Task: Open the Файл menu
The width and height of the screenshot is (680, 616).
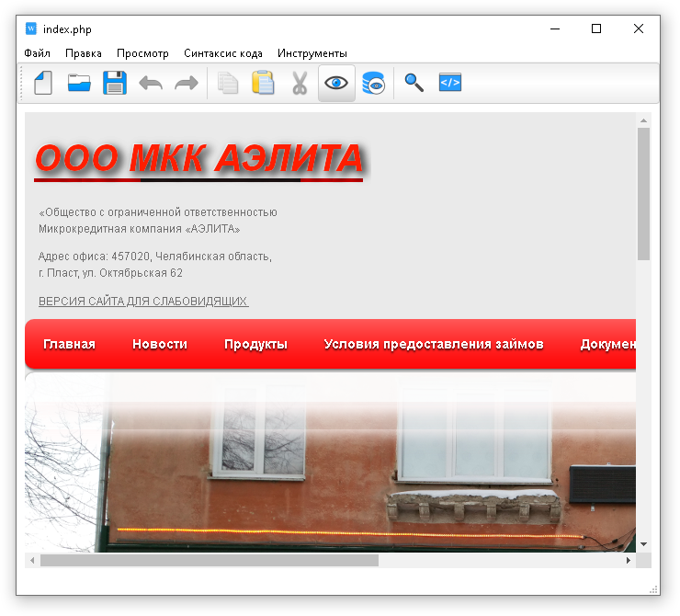Action: (38, 53)
